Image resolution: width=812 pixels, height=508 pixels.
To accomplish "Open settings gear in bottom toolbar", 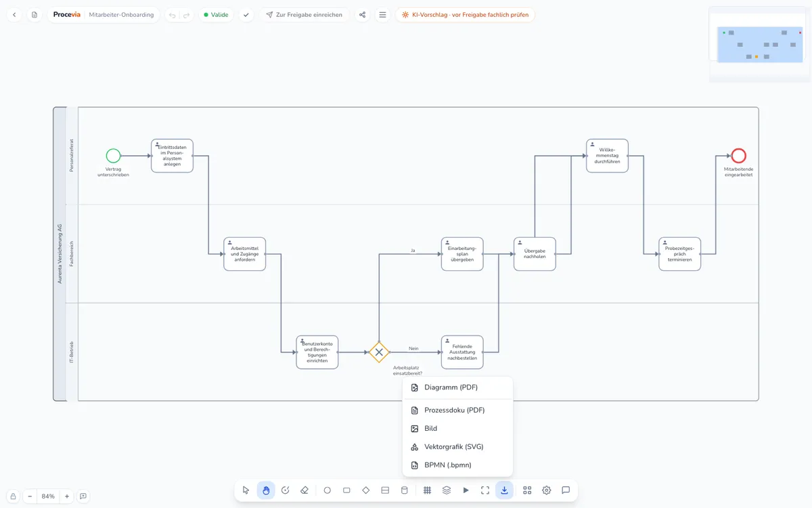I will (547, 490).
